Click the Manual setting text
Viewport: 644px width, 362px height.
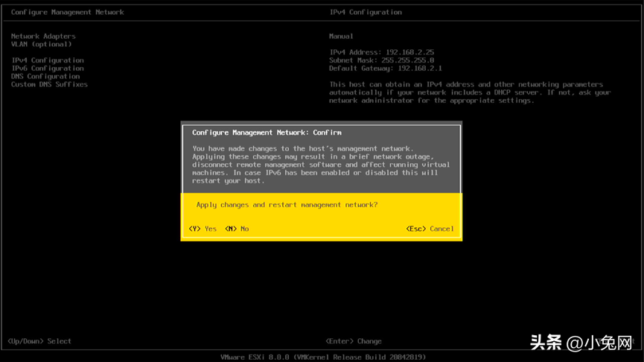click(x=341, y=36)
